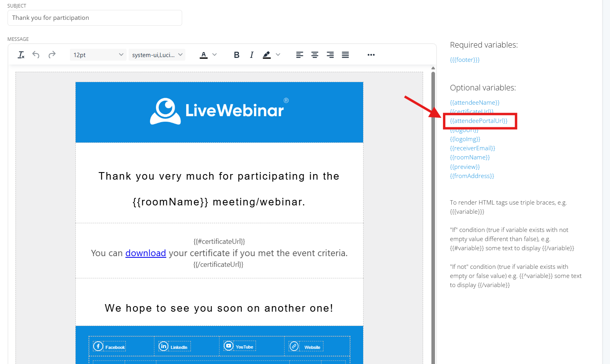This screenshot has width=610, height=364.
Task: Undo the last edit
Action: [36, 55]
